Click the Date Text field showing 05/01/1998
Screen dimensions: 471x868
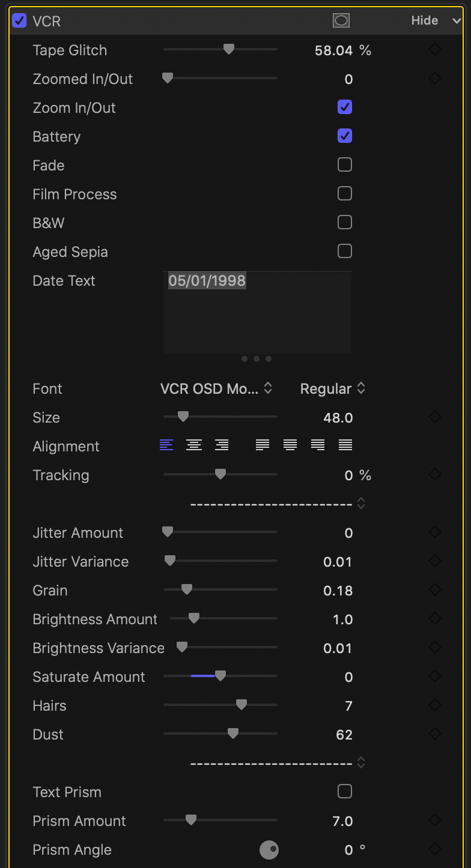coord(257,312)
